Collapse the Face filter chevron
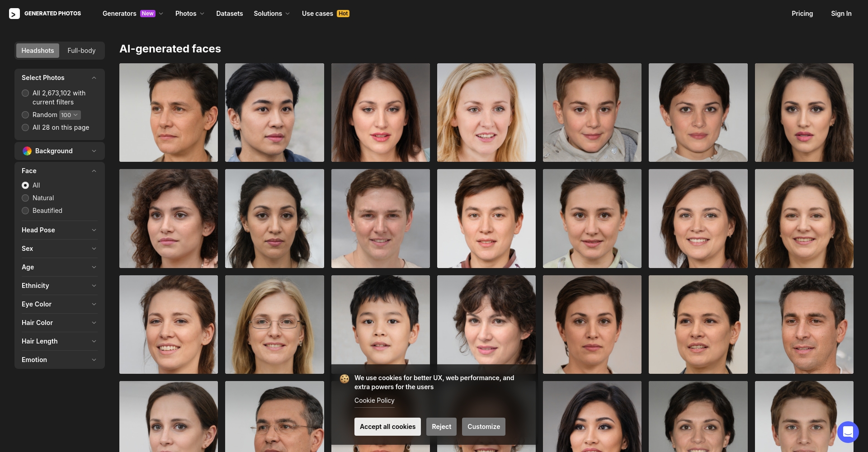Viewport: 868px width, 452px height. (x=94, y=171)
